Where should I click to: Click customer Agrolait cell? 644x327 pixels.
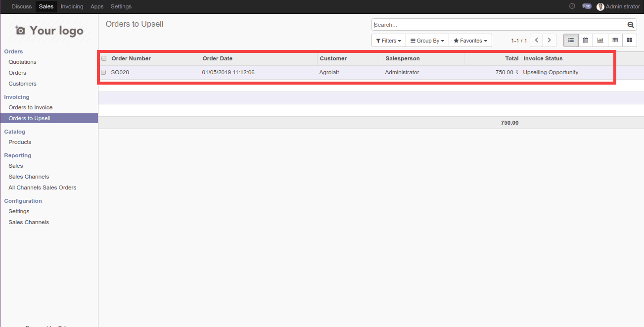329,72
